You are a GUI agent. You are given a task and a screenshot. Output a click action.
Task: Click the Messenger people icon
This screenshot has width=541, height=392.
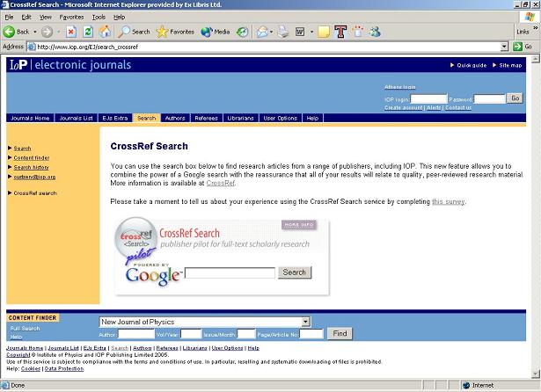pos(375,32)
